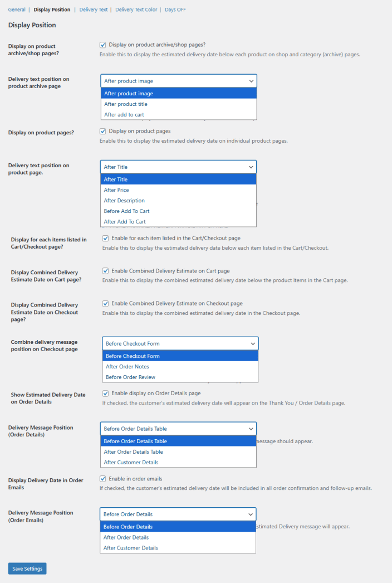Select 'After Order Details Table' option

tap(134, 452)
